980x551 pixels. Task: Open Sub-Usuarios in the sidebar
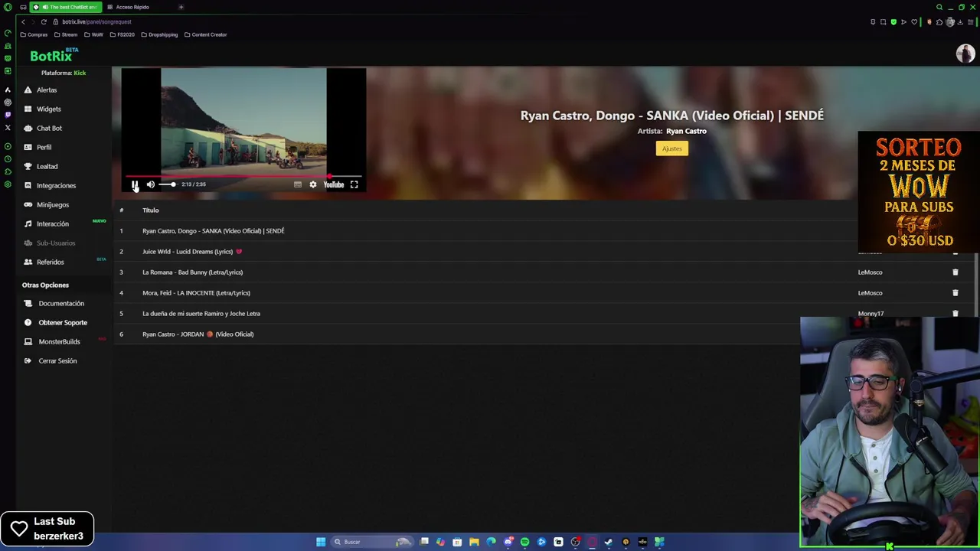click(x=56, y=243)
